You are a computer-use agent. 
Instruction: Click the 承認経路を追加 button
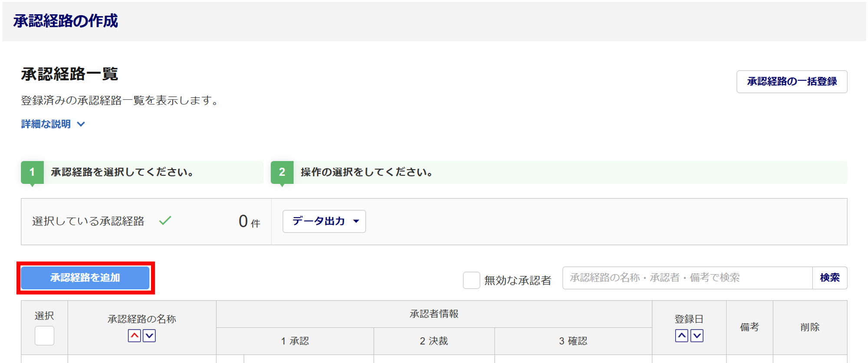point(85,278)
